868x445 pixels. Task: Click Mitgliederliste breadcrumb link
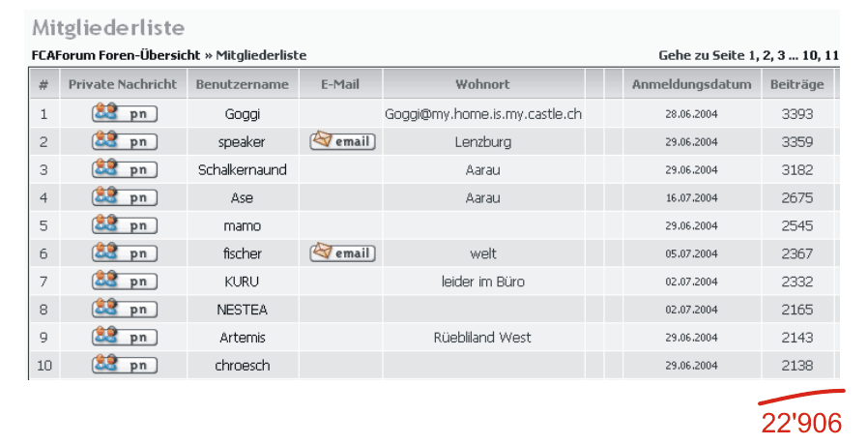click(x=261, y=55)
